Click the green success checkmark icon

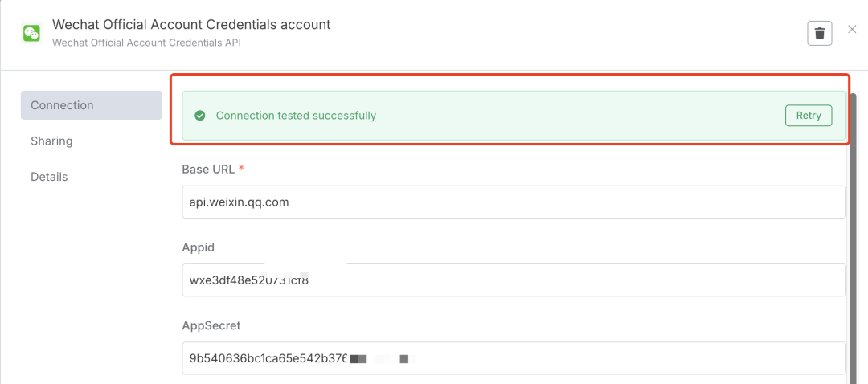pyautogui.click(x=200, y=116)
